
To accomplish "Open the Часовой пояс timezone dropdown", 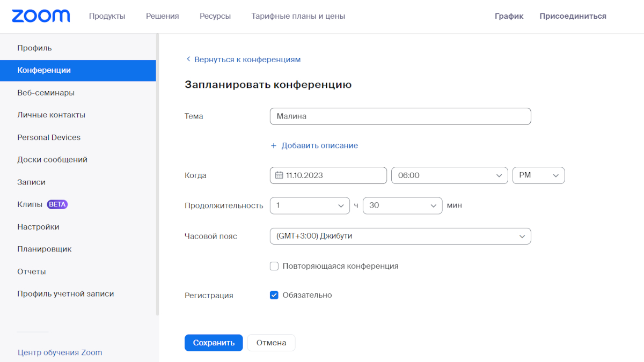I will (400, 236).
